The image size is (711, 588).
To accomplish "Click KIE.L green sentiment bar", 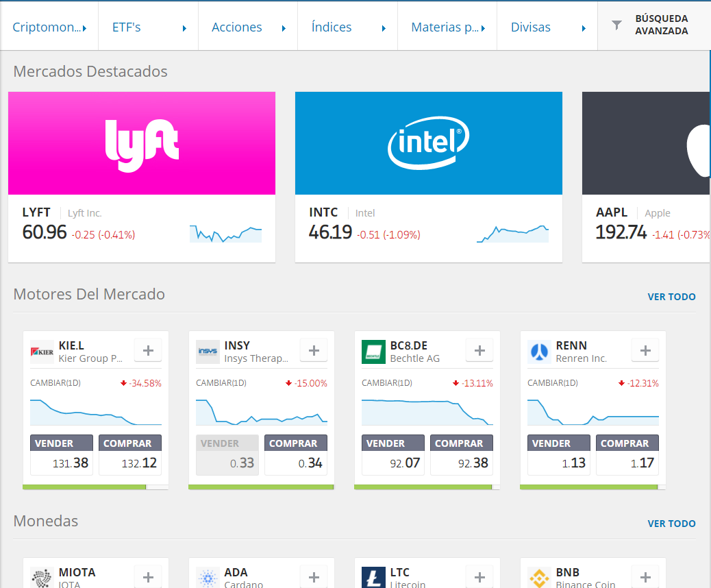I will (84, 487).
